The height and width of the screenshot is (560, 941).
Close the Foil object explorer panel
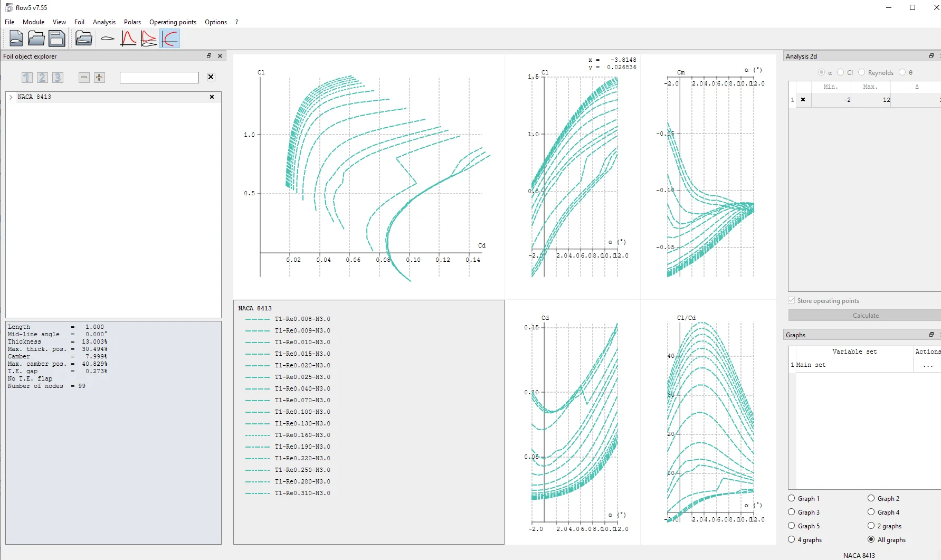(x=220, y=56)
